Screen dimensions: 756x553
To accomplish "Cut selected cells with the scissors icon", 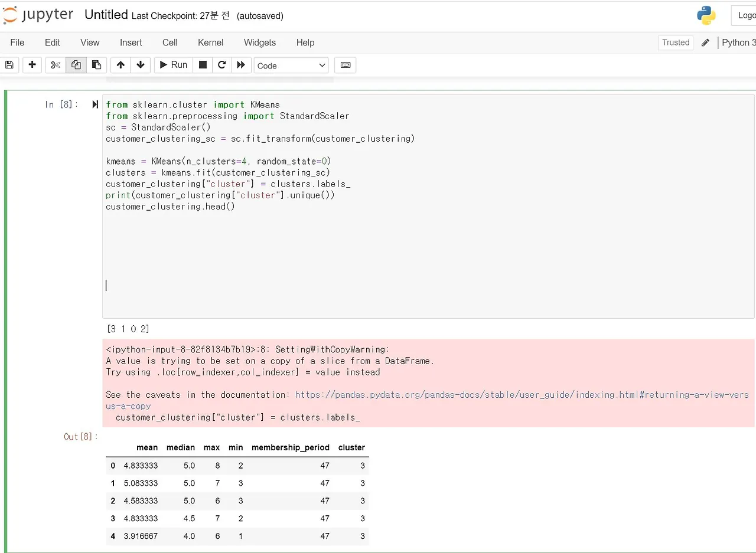I will point(56,65).
